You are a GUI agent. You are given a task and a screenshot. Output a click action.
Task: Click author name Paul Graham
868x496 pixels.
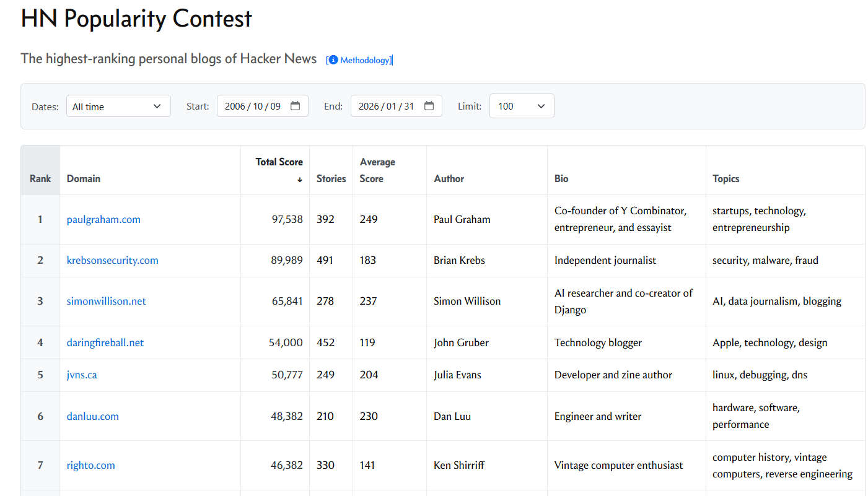462,219
